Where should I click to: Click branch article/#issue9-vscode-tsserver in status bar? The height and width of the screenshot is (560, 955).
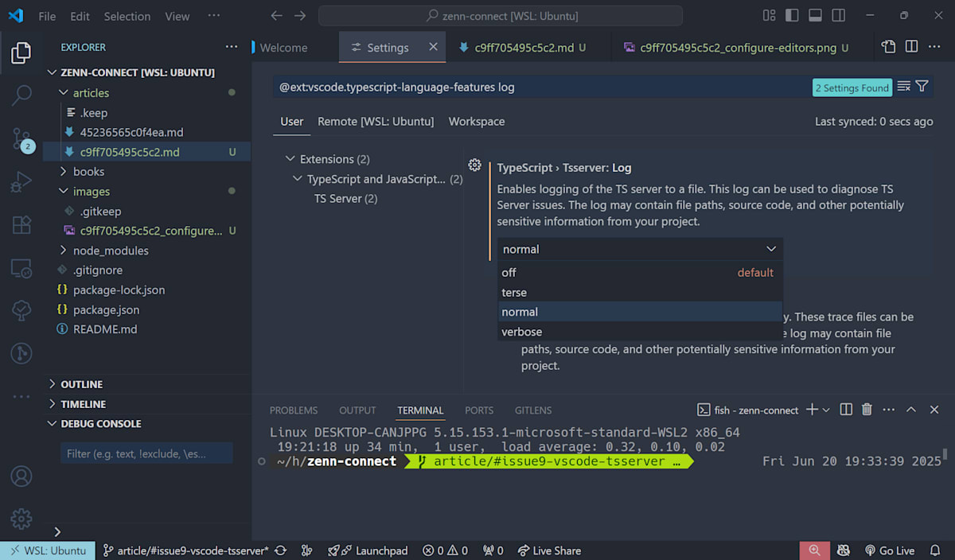pyautogui.click(x=185, y=550)
